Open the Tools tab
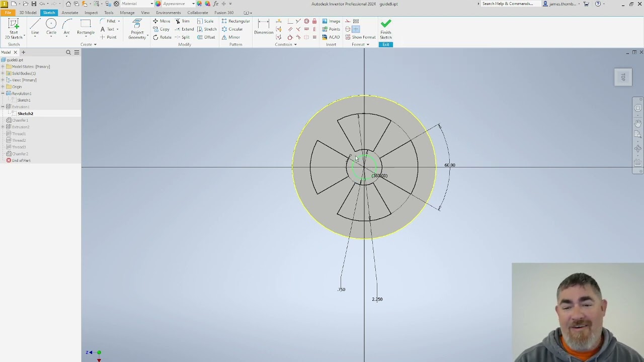Image resolution: width=644 pixels, height=362 pixels. click(x=109, y=13)
